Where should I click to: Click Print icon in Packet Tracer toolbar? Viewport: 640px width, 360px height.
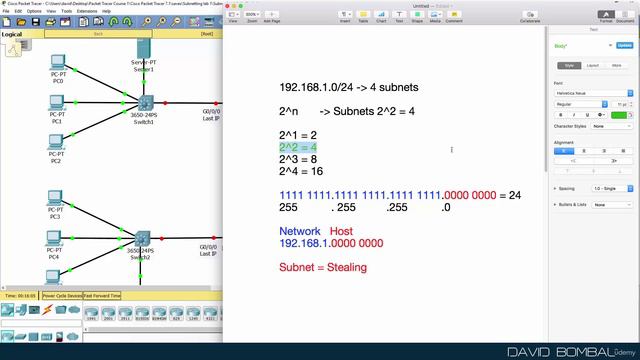click(51, 22)
